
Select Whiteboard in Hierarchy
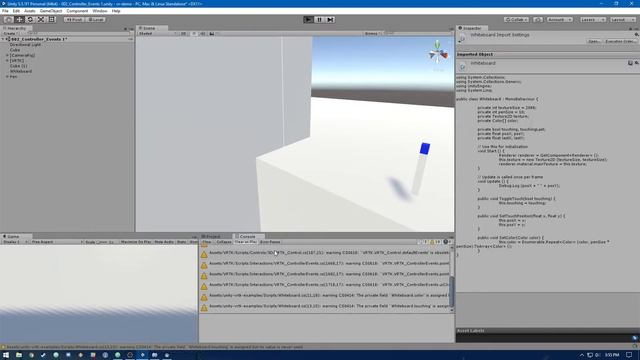(21, 71)
